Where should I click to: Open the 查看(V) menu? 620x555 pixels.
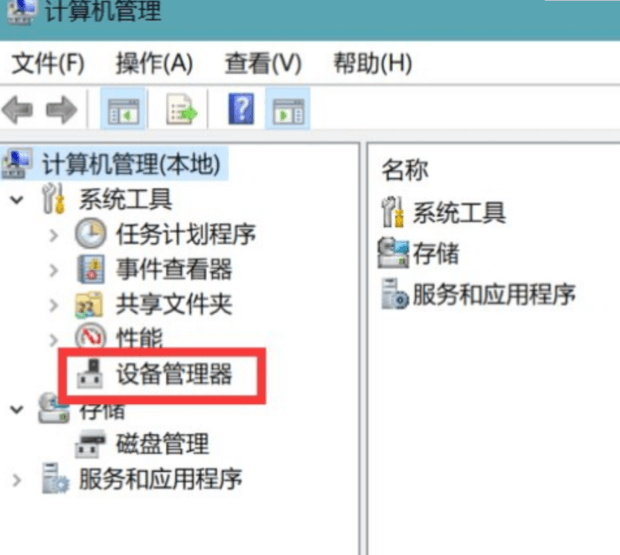[x=263, y=63]
